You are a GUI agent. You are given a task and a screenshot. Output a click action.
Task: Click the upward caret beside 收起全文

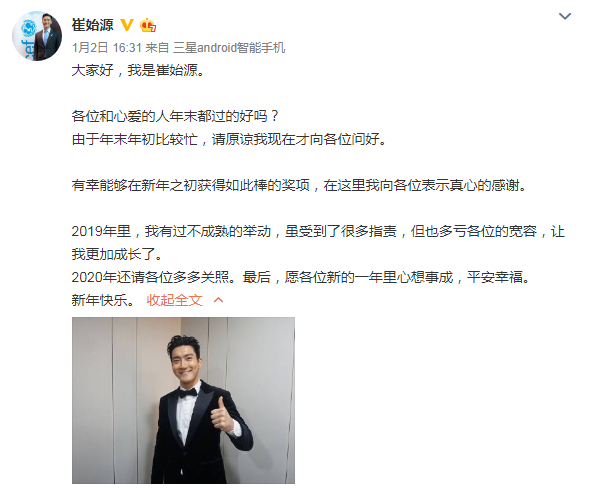click(219, 300)
